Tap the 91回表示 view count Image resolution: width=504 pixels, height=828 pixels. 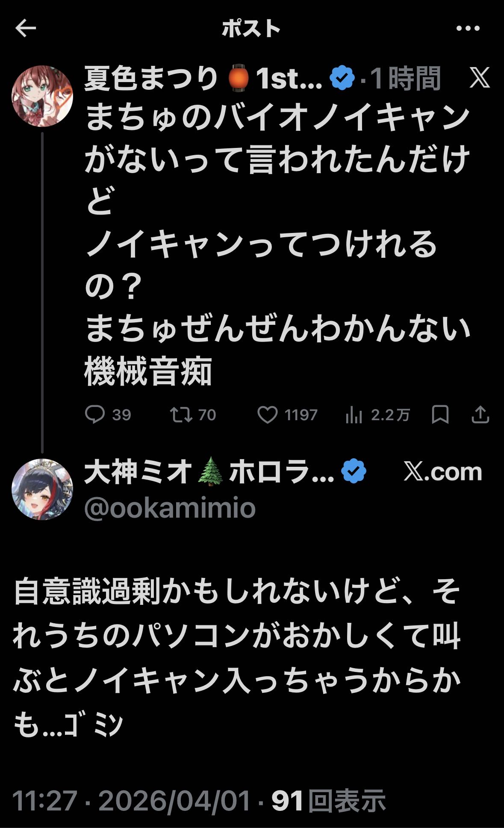pyautogui.click(x=328, y=800)
